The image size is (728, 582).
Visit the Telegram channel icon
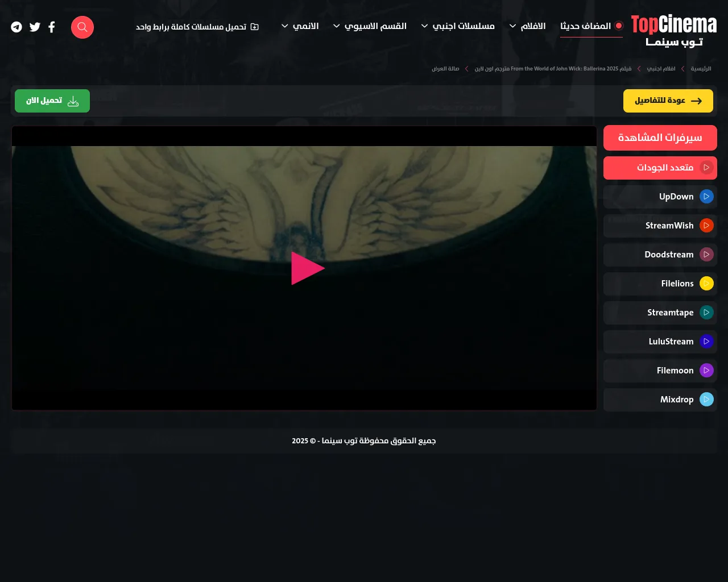point(16,27)
